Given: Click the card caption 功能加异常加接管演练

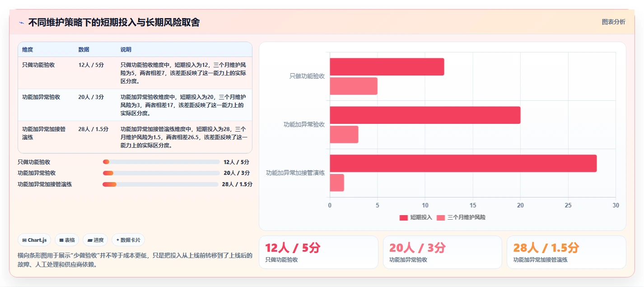Looking at the screenshot, I should coord(541,260).
